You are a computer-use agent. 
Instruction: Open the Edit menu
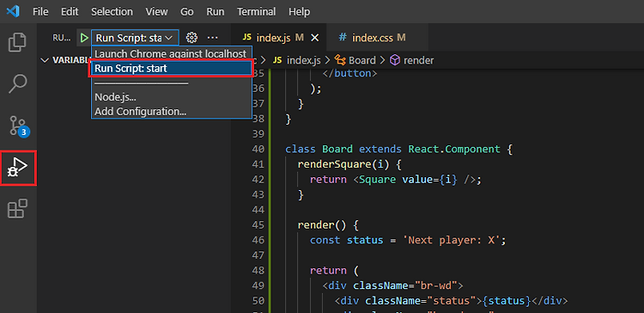pyautogui.click(x=70, y=11)
